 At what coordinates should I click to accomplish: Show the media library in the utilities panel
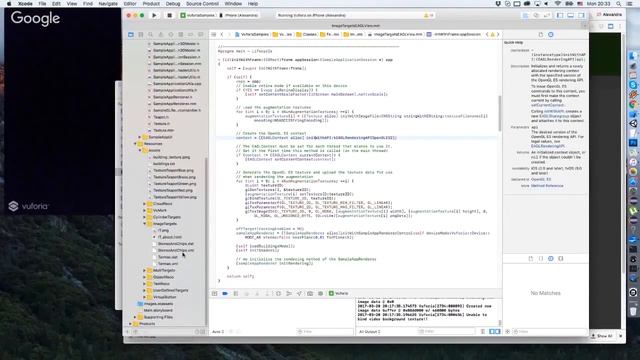tap(561, 259)
